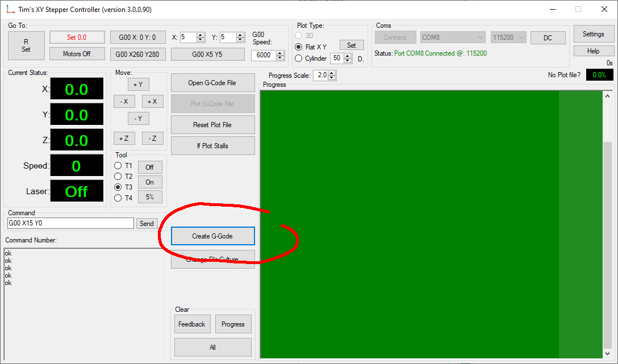Viewport: 618px width, 364px height.
Task: Jog the X axis positive
Action: pyautogui.click(x=152, y=101)
